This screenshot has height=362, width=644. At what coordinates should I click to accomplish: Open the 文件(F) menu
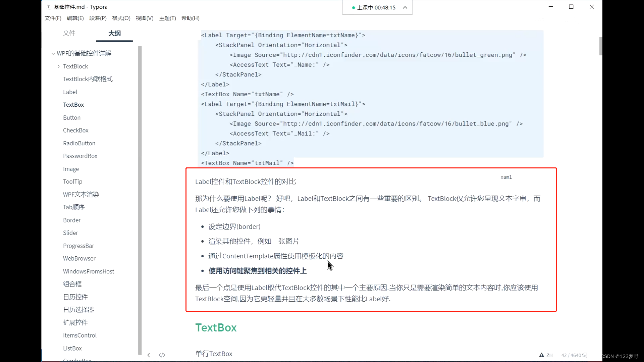coord(53,18)
